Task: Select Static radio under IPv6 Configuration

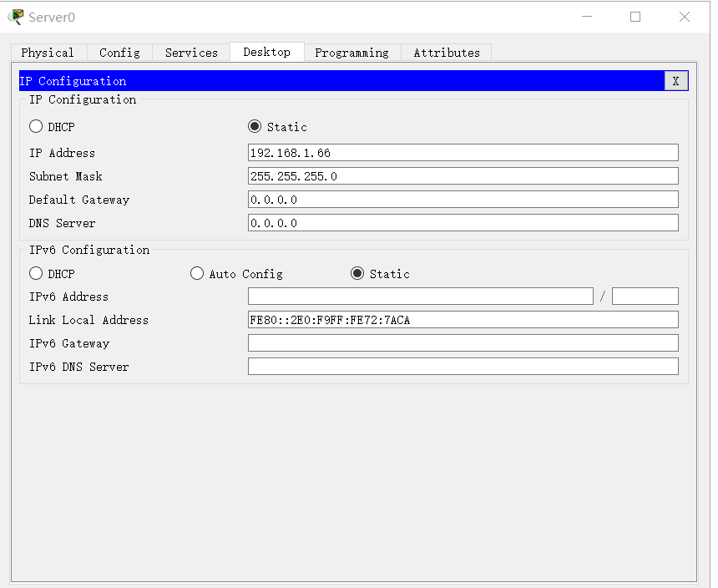Action: [x=357, y=273]
